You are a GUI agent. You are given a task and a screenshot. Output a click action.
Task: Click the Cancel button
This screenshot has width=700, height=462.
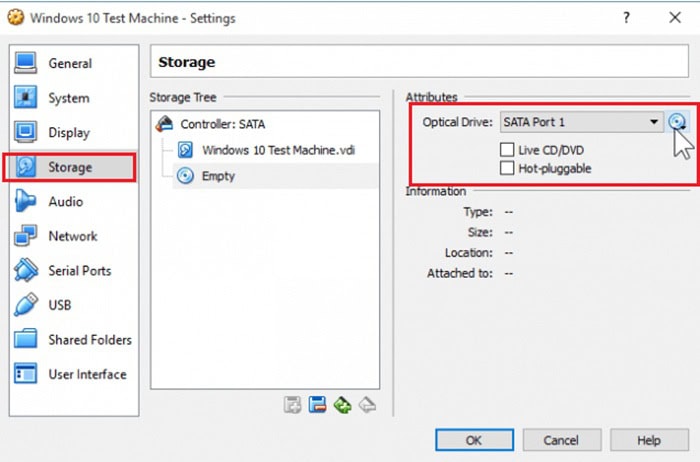pyautogui.click(x=561, y=440)
